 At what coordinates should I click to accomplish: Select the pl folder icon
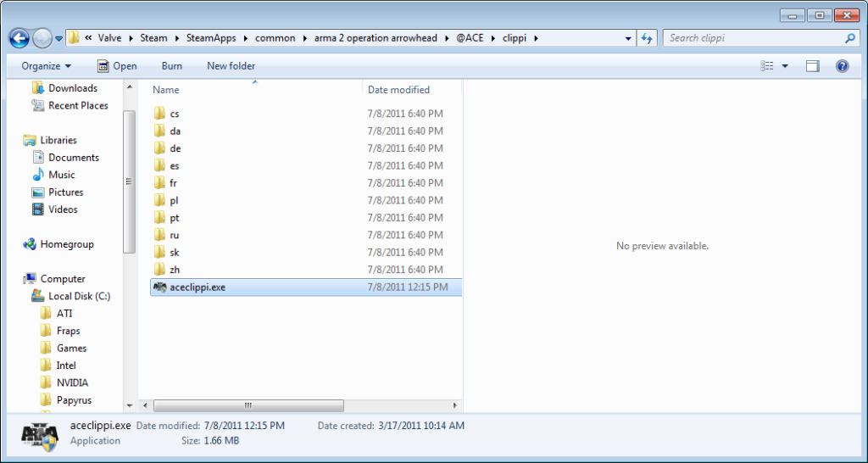coord(159,200)
